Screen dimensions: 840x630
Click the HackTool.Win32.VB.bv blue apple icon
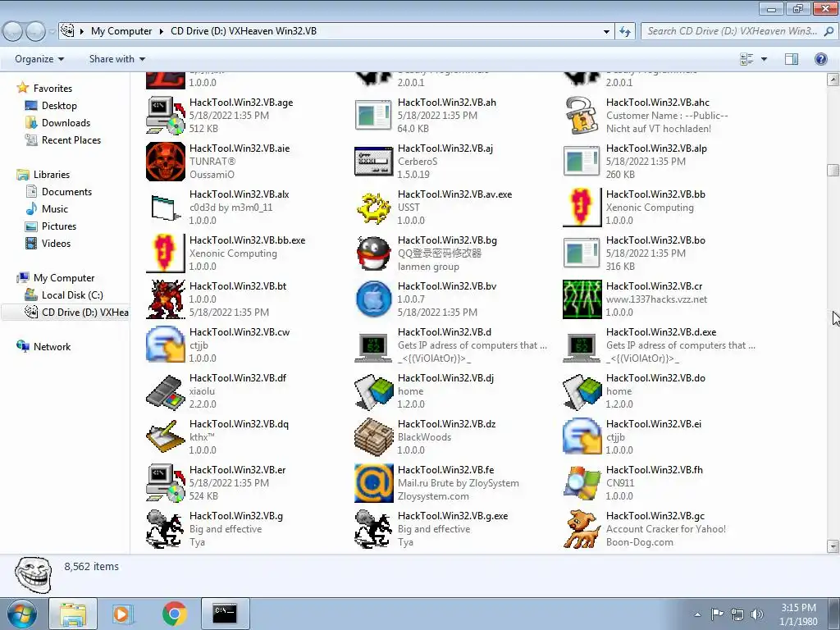click(374, 299)
